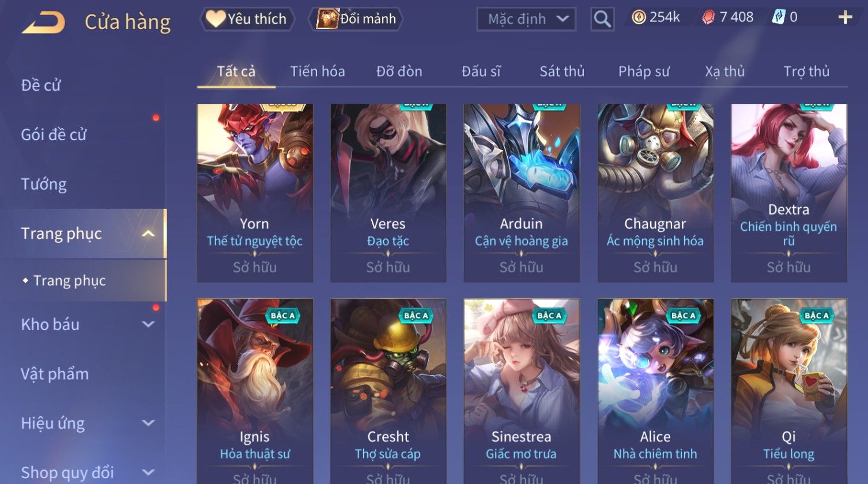The image size is (868, 484).
Task: Open the Mặc định sort dropdown
Action: [x=526, y=19]
